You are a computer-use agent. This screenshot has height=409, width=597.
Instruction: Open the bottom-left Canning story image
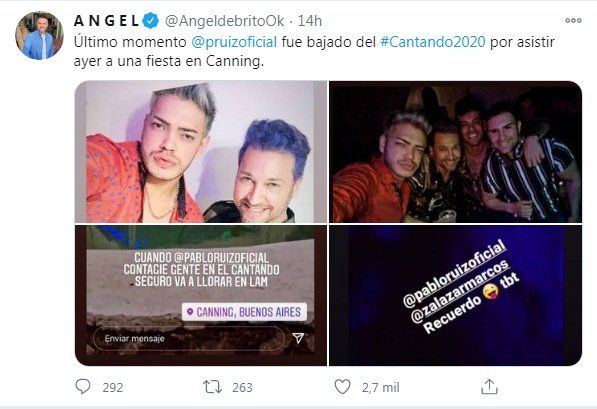[x=201, y=296]
